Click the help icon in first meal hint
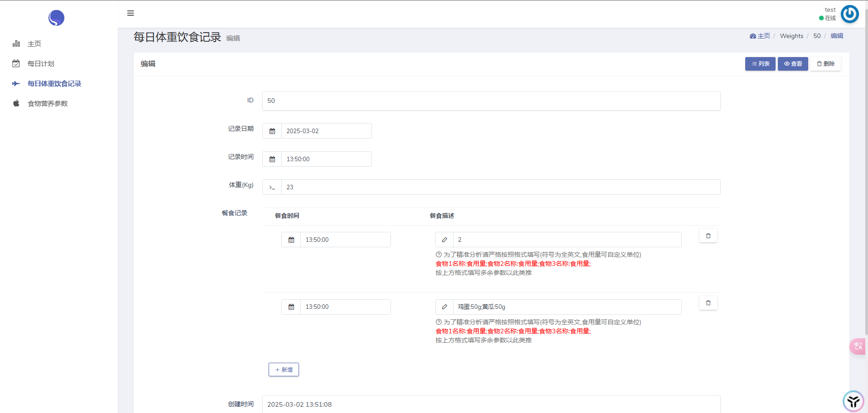Image resolution: width=868 pixels, height=413 pixels. click(x=439, y=255)
